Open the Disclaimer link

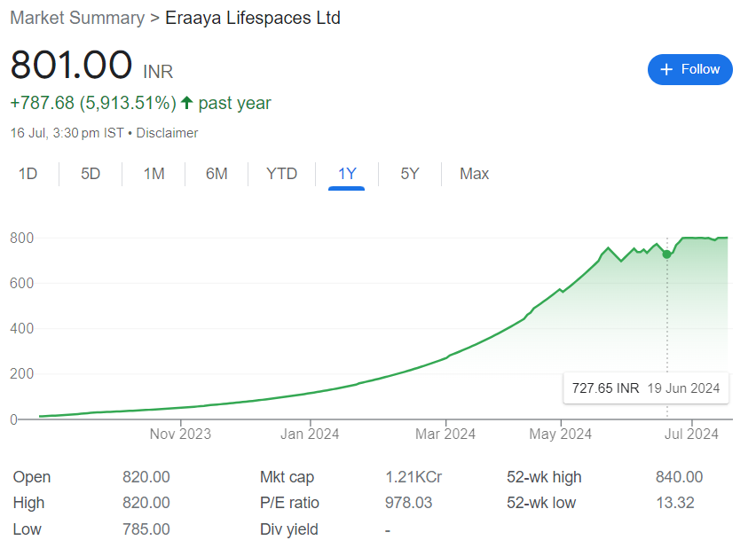tap(167, 133)
